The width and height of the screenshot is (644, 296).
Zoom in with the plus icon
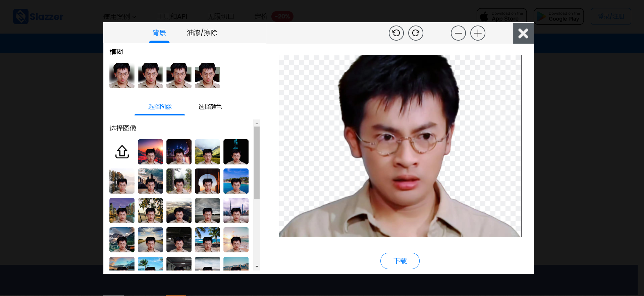pyautogui.click(x=478, y=33)
